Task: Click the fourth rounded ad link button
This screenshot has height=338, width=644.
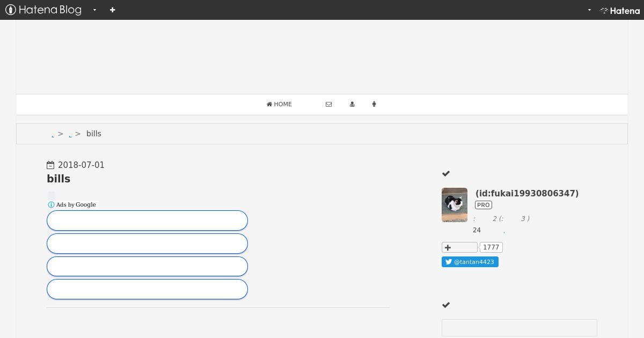Action: click(147, 289)
